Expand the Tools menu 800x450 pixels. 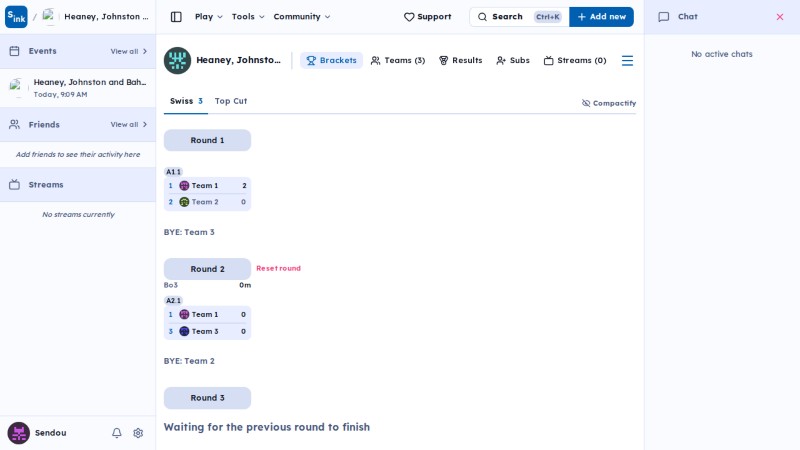[248, 17]
